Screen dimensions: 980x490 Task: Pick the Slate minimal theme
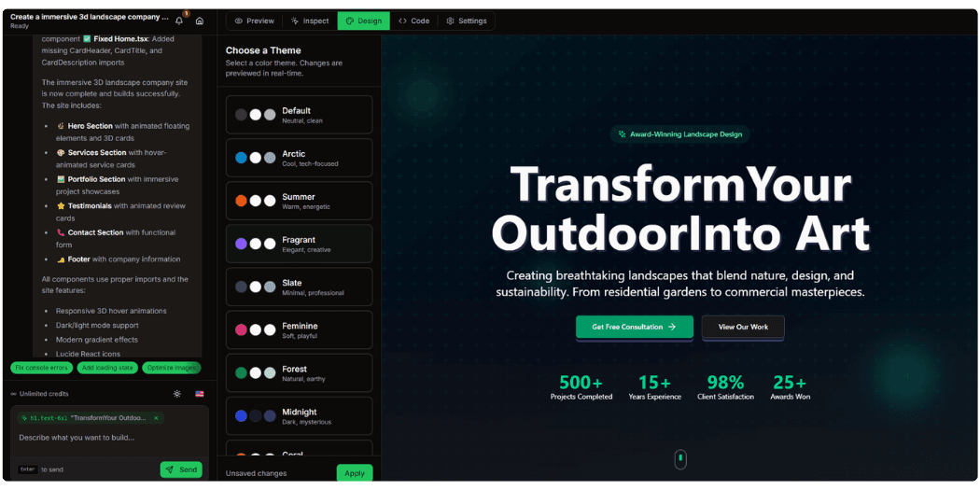click(299, 287)
